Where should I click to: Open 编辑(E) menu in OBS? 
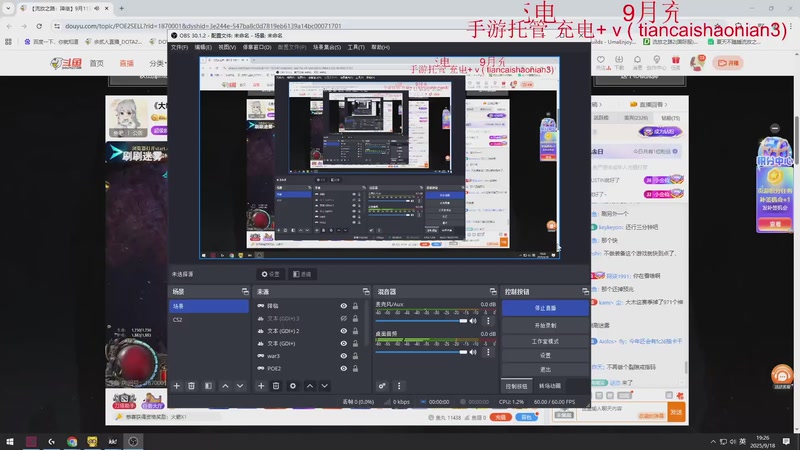click(203, 47)
